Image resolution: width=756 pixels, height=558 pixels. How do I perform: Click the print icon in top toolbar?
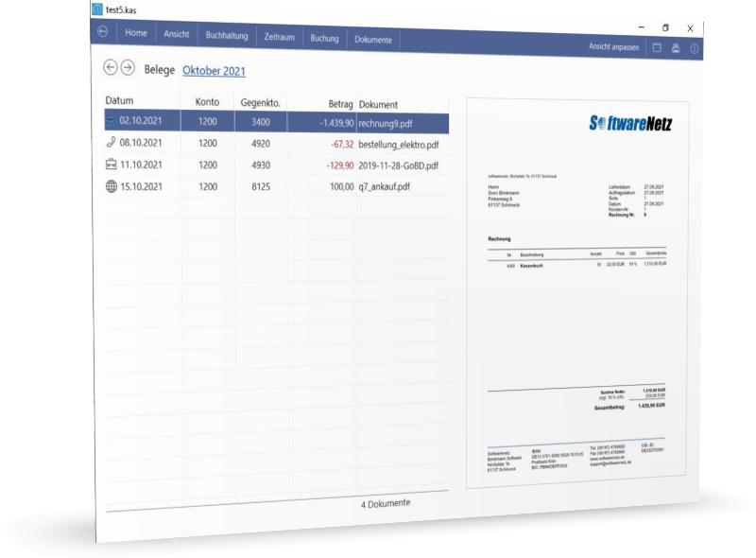(x=675, y=47)
